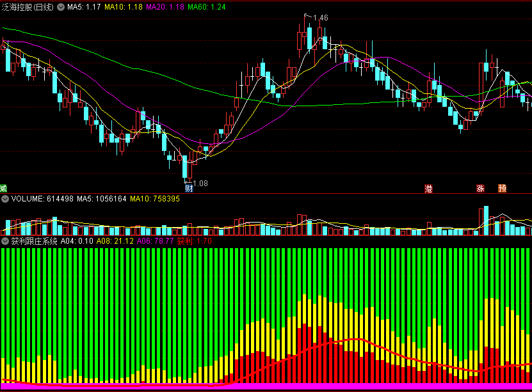Viewport: 532px width, 392px height.
Task: Expand the VOLUME indicator dropdown
Action: (5, 199)
